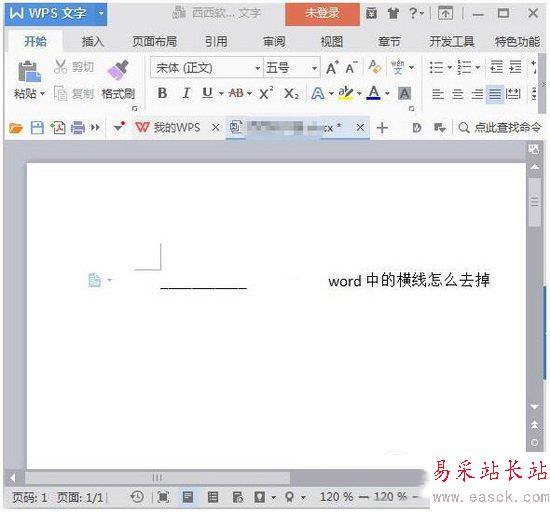Open the font size 五号 dropdown
The height and width of the screenshot is (512, 550).
click(314, 68)
